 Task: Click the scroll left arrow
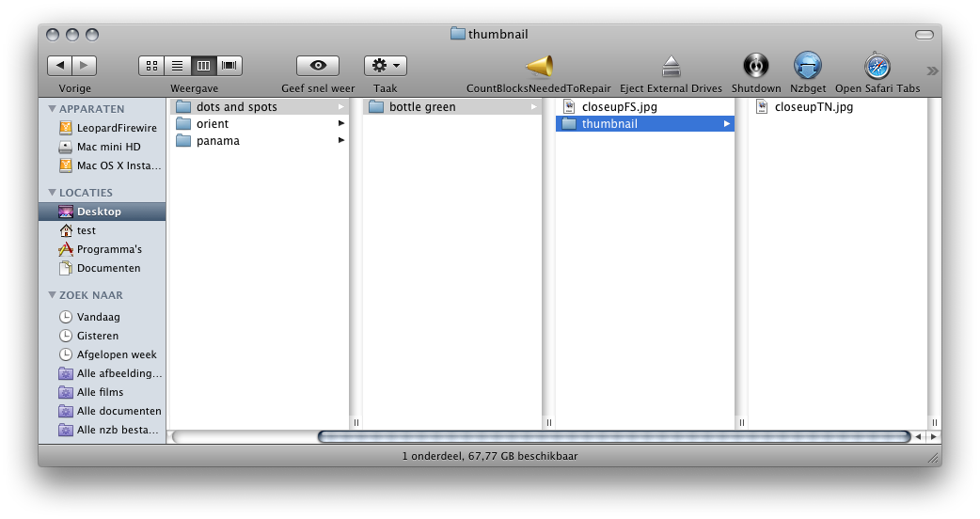[x=918, y=436]
